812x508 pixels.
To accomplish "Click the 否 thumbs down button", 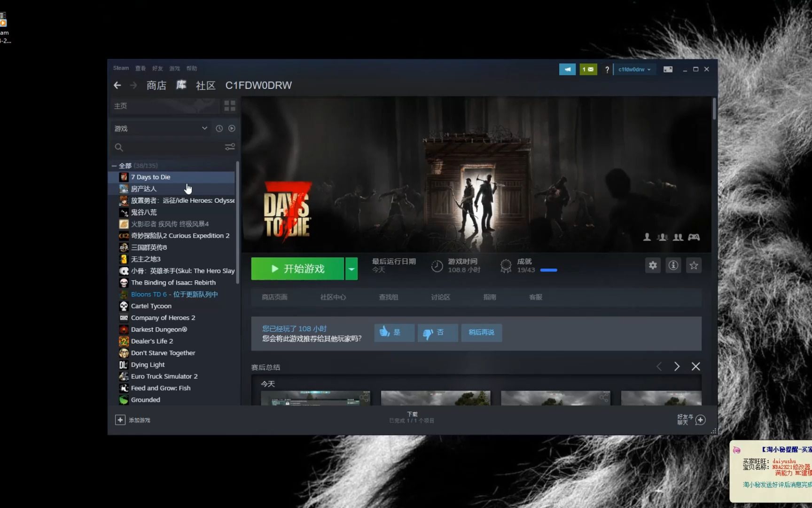I will 437,333.
